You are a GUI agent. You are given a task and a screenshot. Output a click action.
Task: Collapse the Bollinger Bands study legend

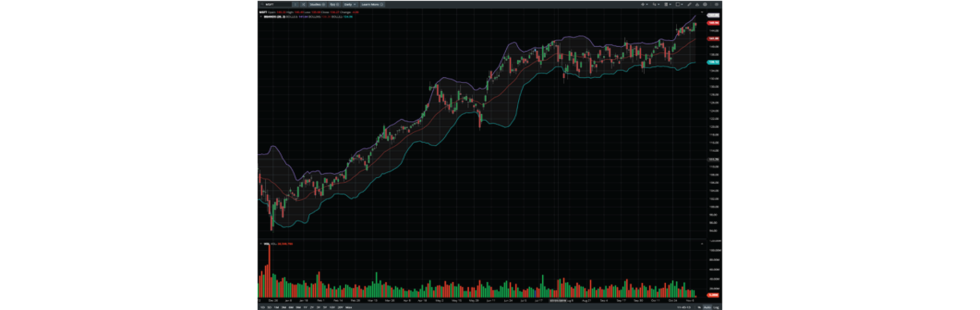click(x=261, y=17)
